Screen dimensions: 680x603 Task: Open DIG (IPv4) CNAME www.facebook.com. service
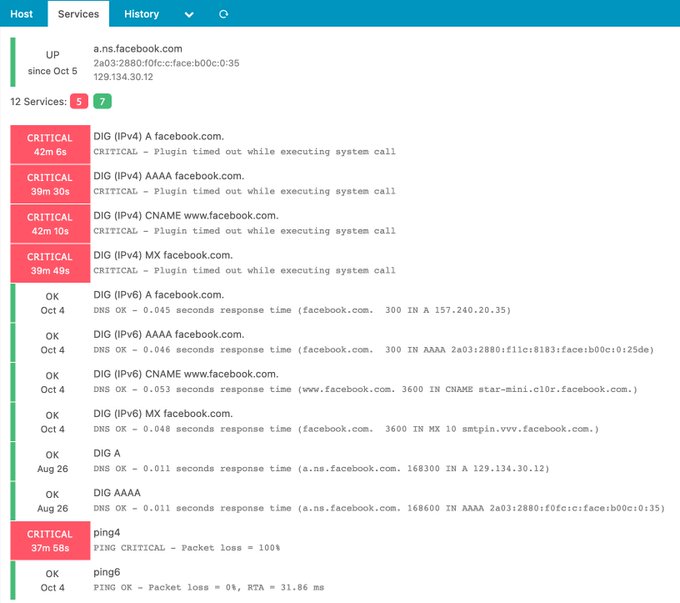coord(186,216)
